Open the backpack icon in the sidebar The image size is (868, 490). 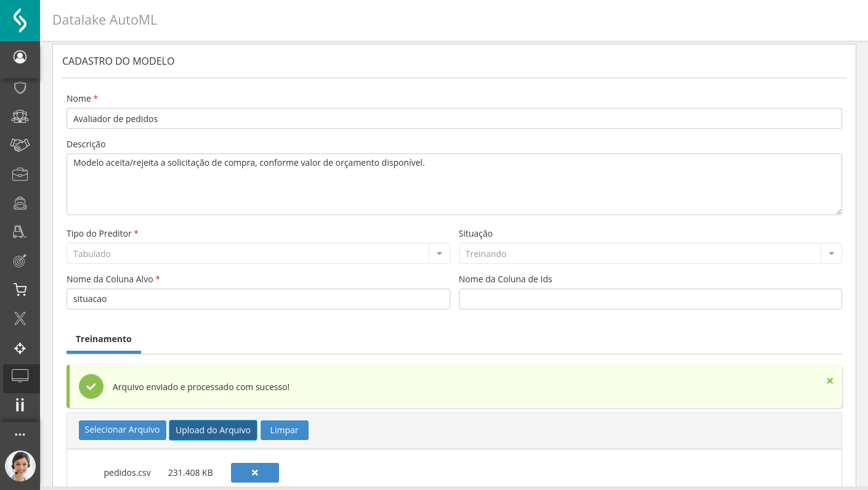point(20,203)
